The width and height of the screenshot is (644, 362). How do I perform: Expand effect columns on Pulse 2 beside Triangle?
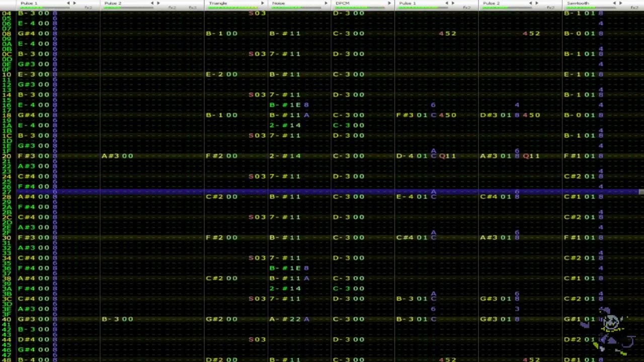click(159, 3)
